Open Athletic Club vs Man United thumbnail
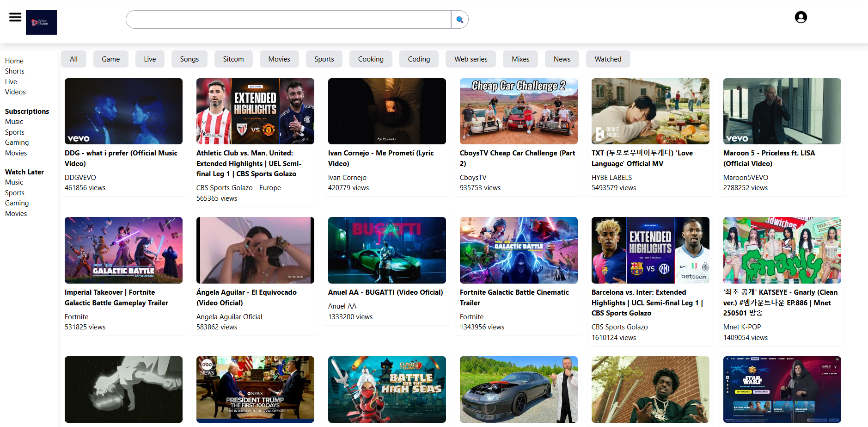The width and height of the screenshot is (868, 427). coord(255,111)
